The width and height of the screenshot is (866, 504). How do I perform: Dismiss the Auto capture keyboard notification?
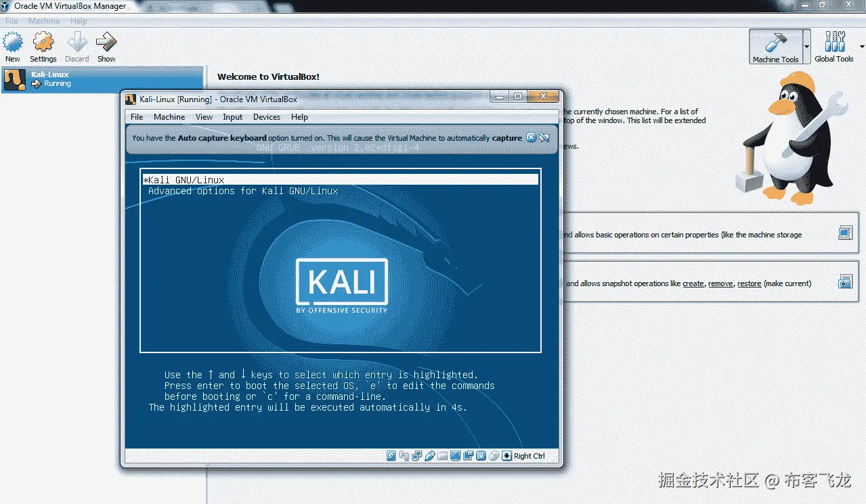tap(532, 137)
